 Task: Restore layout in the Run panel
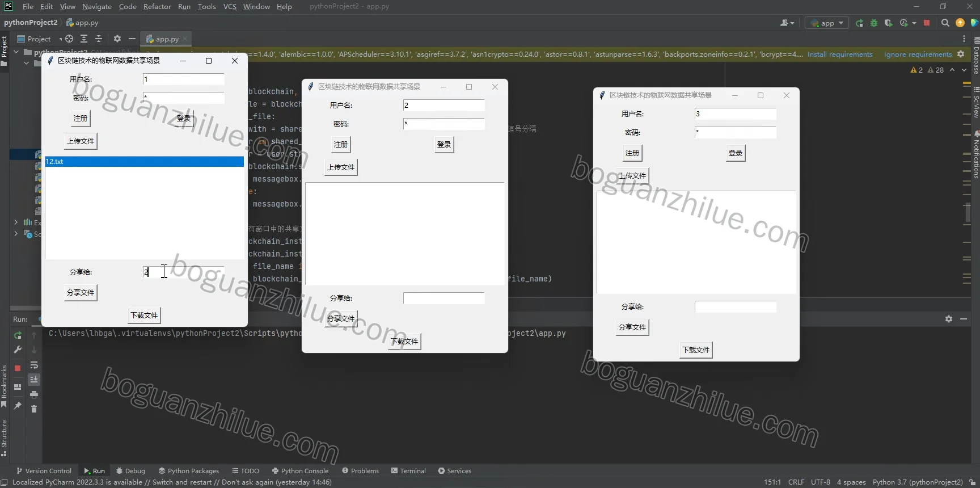(x=18, y=387)
